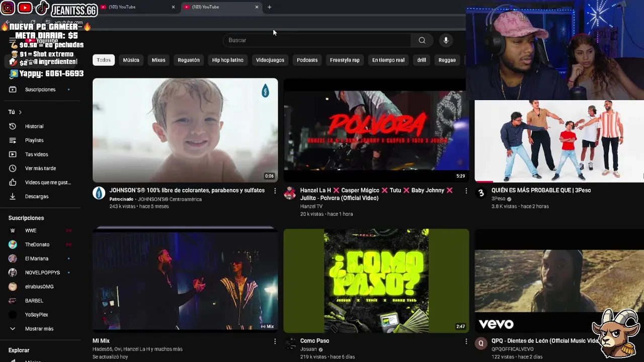The image size is (644, 362).
Task: Open TheDonato channel subscription
Action: coord(37,244)
